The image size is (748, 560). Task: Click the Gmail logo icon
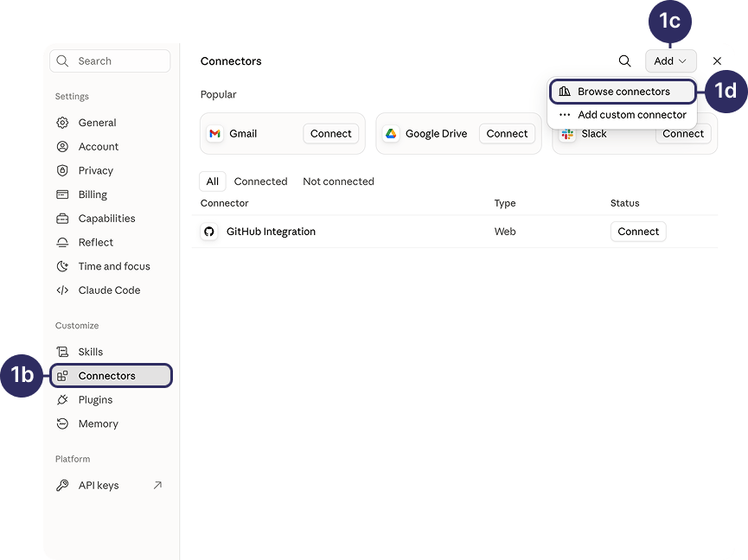pyautogui.click(x=215, y=133)
